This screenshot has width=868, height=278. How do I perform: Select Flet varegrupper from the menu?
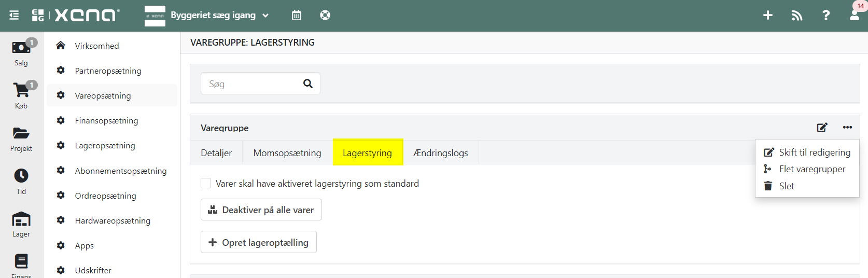coord(811,169)
